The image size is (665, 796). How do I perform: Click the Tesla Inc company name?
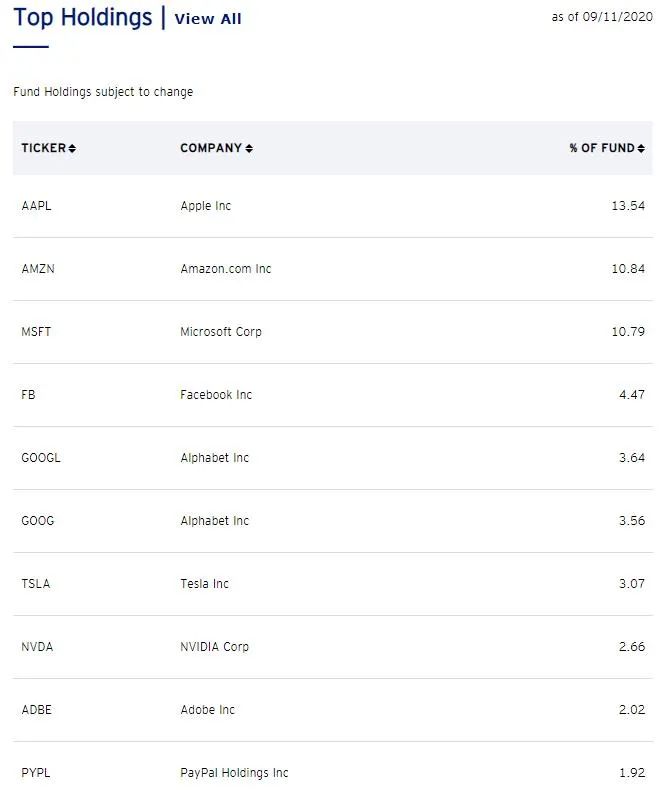tap(204, 584)
